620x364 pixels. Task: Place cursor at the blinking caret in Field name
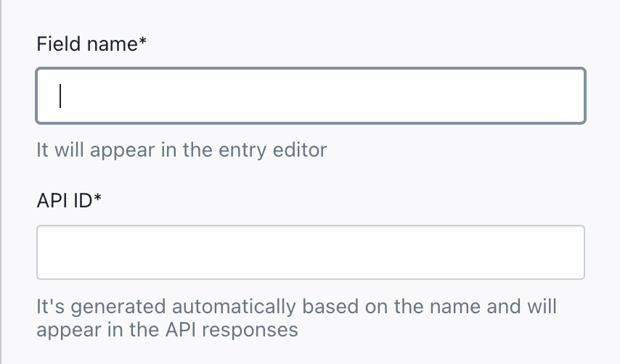(61, 96)
